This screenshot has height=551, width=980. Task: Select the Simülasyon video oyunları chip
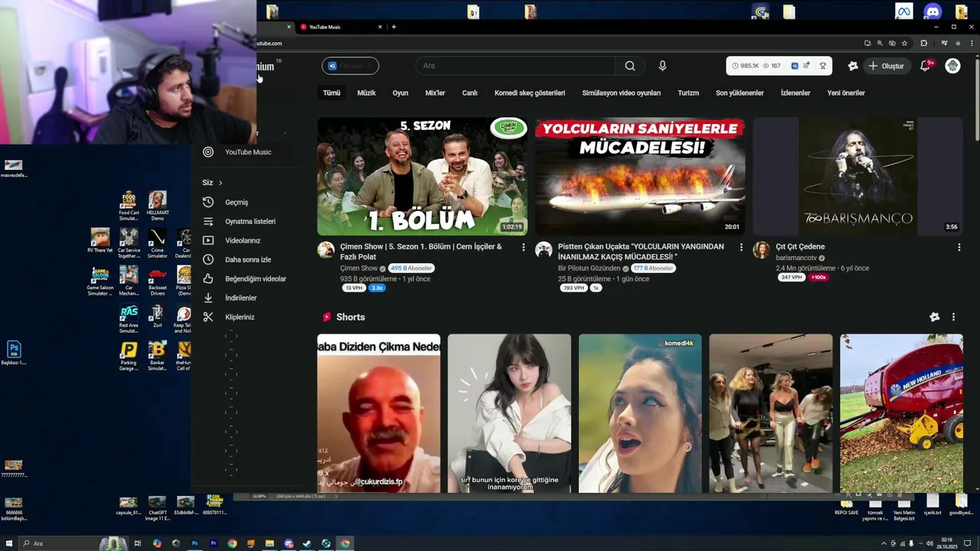[x=621, y=93]
